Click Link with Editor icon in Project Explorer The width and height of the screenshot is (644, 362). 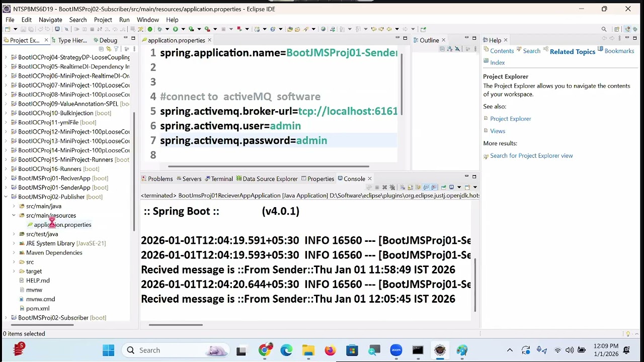(109, 49)
